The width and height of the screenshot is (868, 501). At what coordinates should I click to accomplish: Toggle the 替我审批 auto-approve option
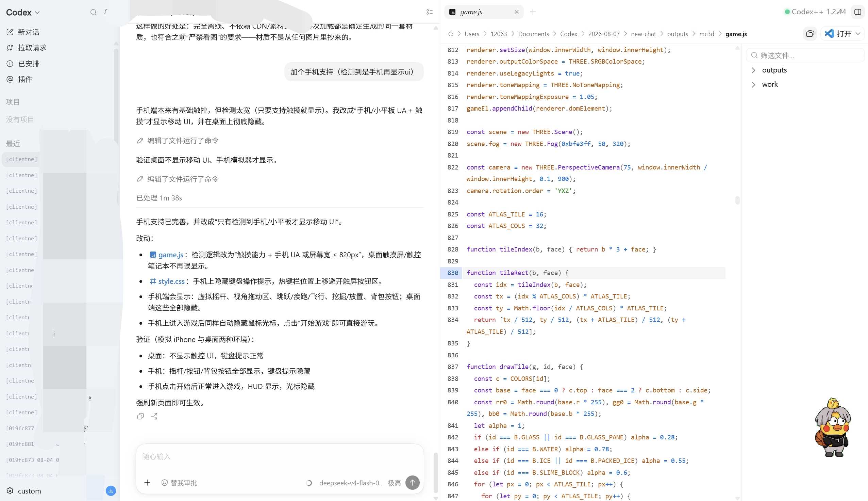click(179, 483)
